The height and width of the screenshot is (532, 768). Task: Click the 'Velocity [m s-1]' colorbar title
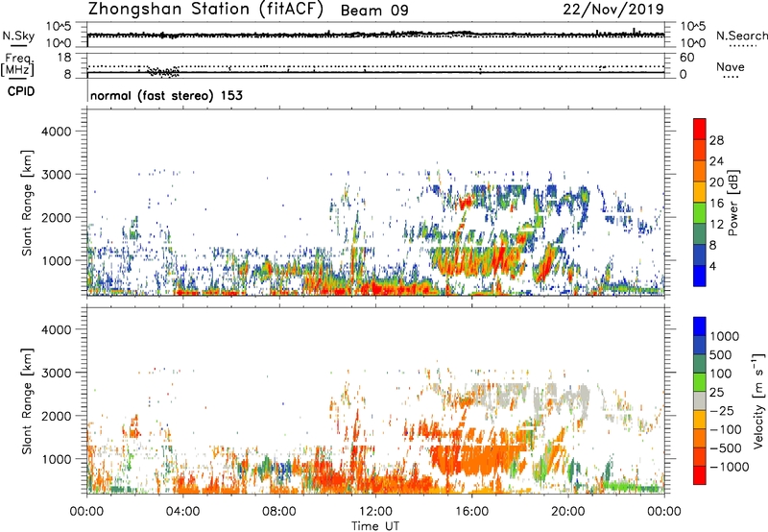(758, 400)
